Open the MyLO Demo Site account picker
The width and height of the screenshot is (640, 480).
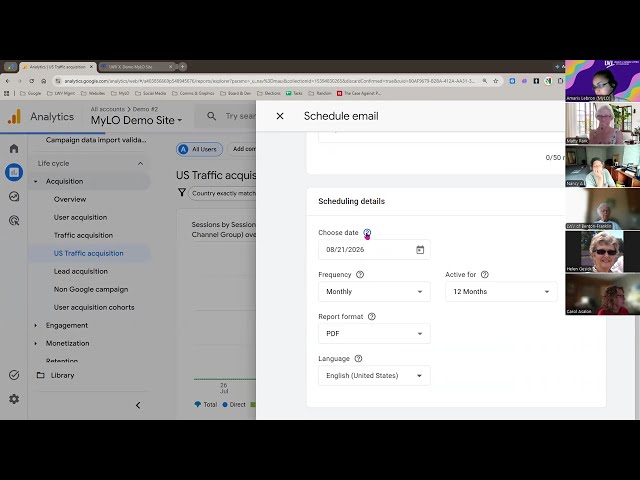[136, 120]
